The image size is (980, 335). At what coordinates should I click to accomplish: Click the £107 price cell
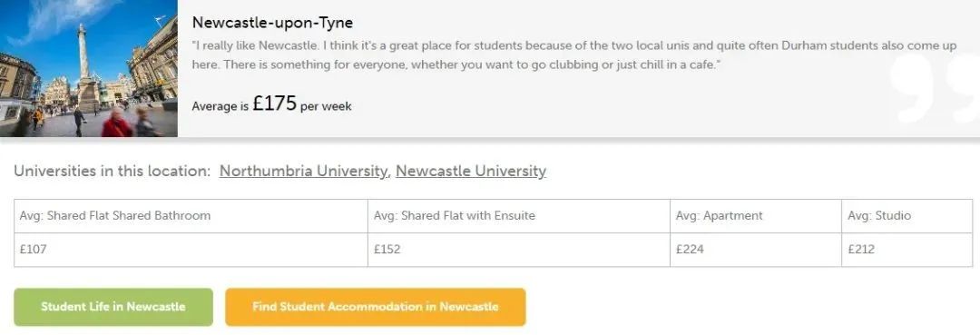coord(191,250)
